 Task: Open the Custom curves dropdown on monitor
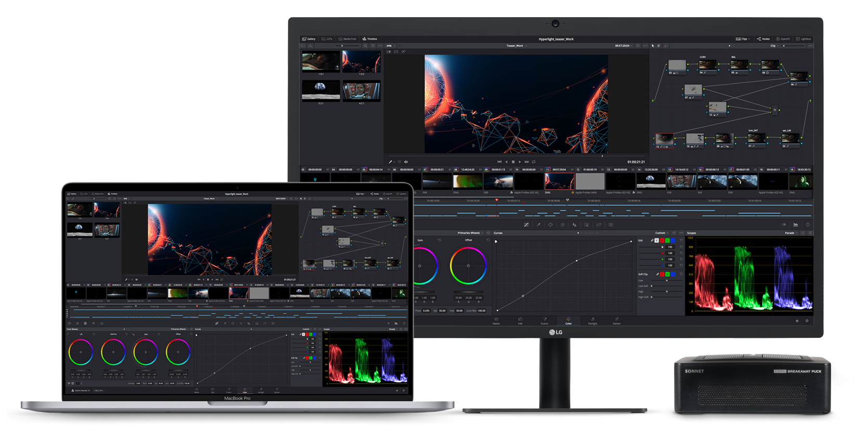[x=662, y=233]
